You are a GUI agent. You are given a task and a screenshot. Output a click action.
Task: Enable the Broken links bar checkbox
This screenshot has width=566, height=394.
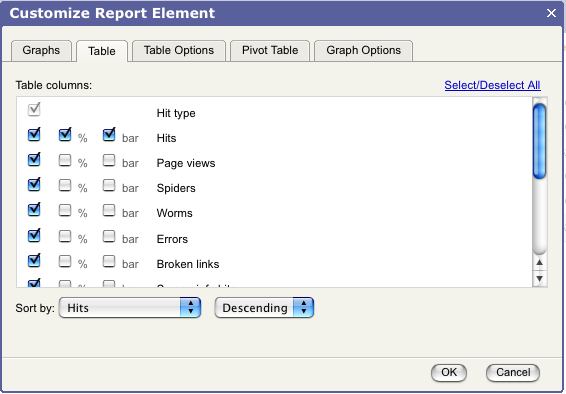109,261
